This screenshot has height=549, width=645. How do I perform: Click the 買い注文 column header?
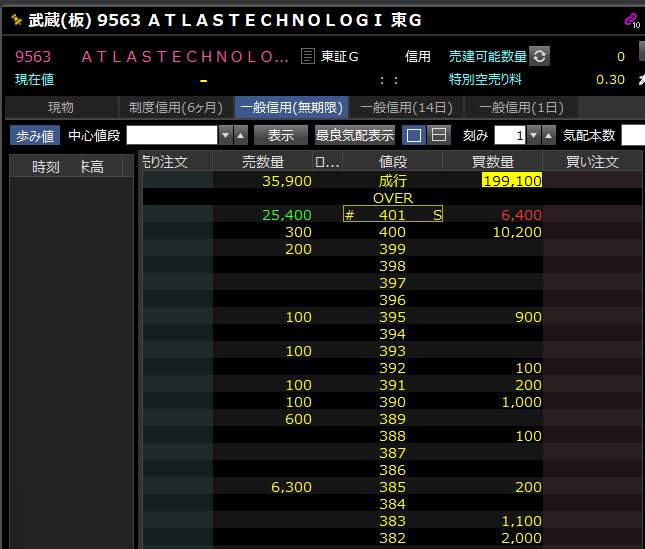(x=592, y=162)
